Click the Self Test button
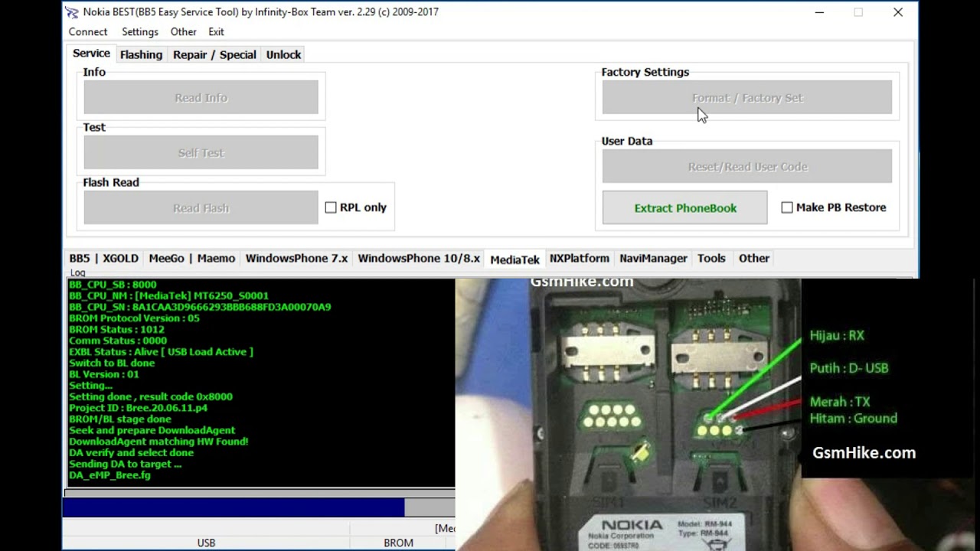Viewport: 980px width, 551px height. click(201, 153)
